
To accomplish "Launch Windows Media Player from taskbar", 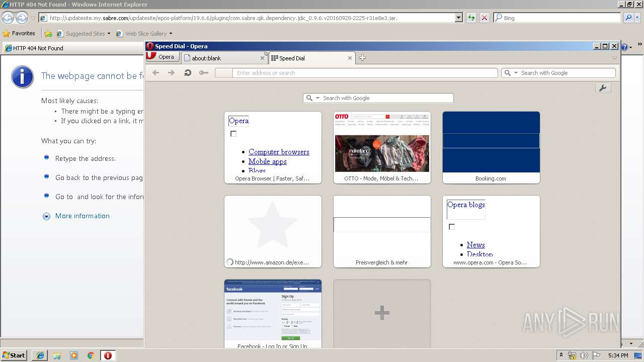I will click(74, 355).
